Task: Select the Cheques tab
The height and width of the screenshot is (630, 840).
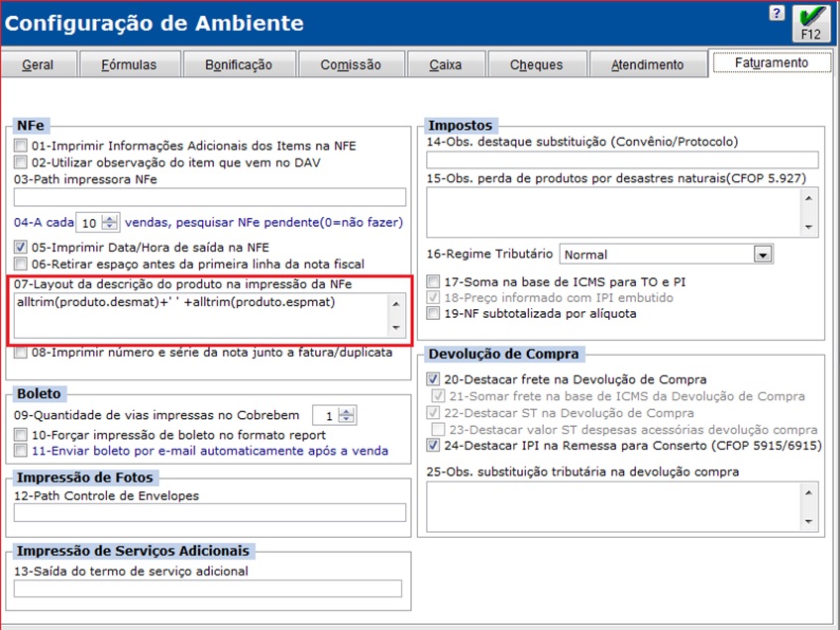Action: point(536,65)
